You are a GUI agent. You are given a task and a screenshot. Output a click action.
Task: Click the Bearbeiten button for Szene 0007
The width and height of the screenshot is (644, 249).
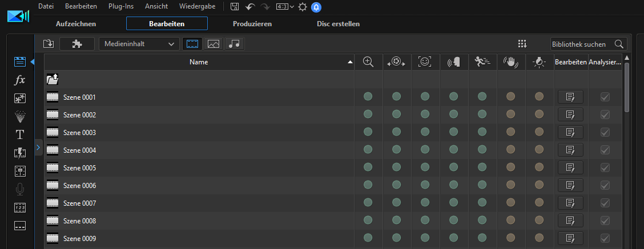pyautogui.click(x=570, y=203)
